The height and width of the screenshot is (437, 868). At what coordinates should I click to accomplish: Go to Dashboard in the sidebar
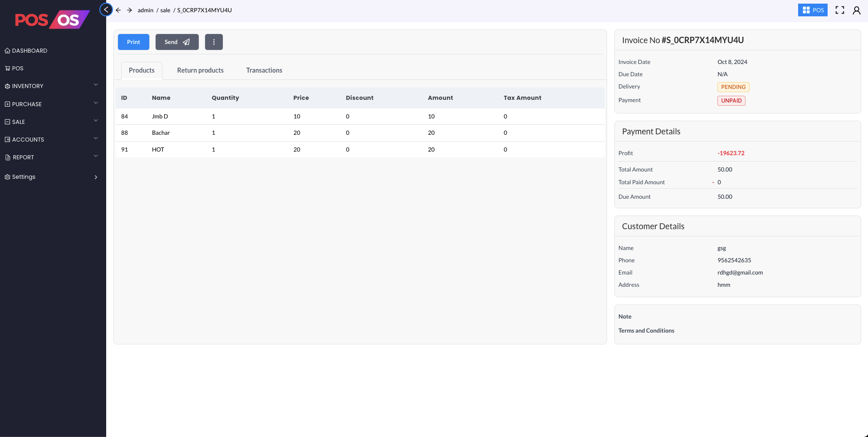click(29, 51)
